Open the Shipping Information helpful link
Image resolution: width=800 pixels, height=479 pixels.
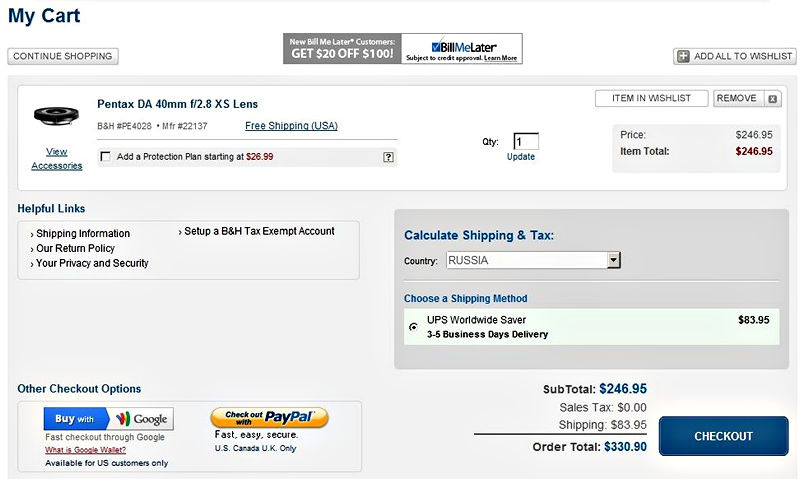coord(83,233)
